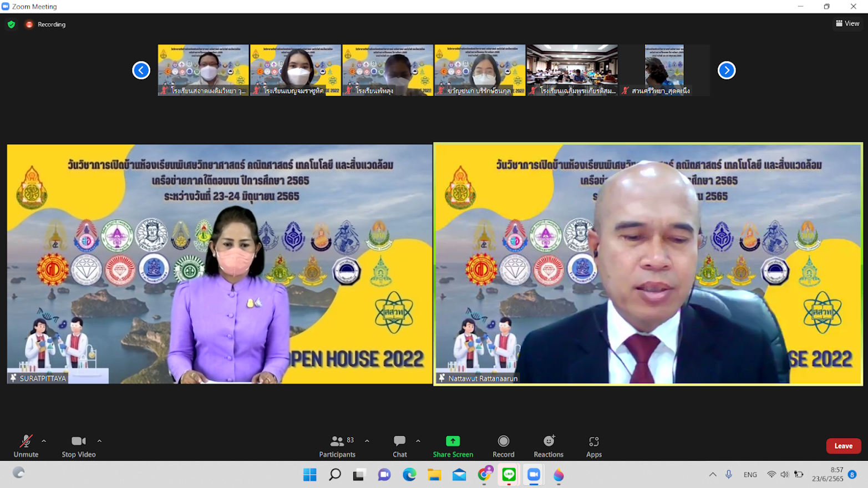This screenshot has width=868, height=488.
Task: Select classroom view participant thumbnail
Action: [572, 70]
